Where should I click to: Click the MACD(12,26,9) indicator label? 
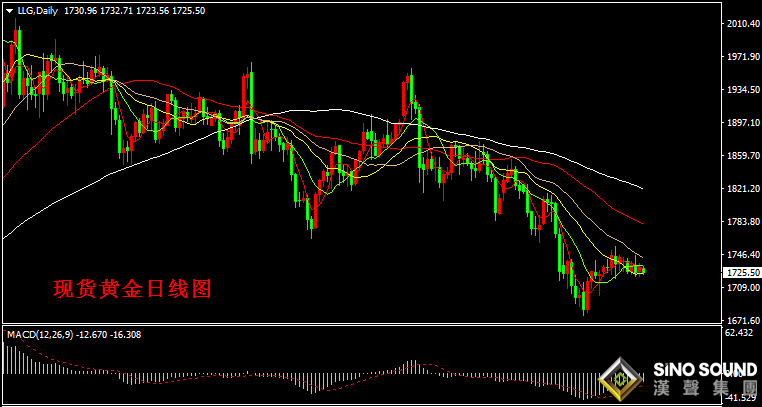pos(39,335)
